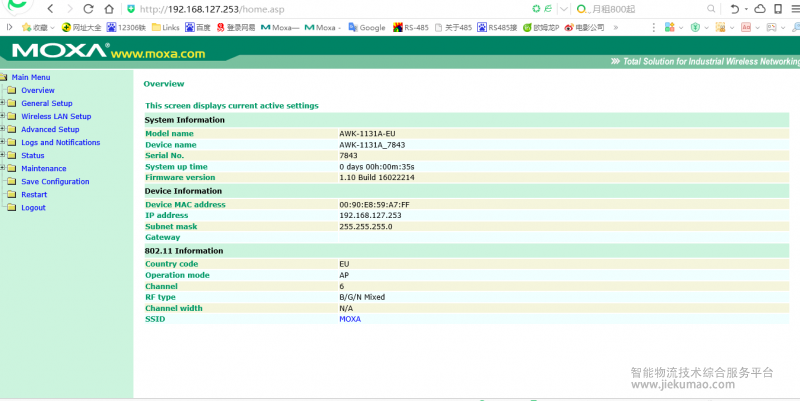Viewport: 800px width, 401px height.
Task: Click the model name value AWK-1131A-EU
Action: (x=367, y=134)
